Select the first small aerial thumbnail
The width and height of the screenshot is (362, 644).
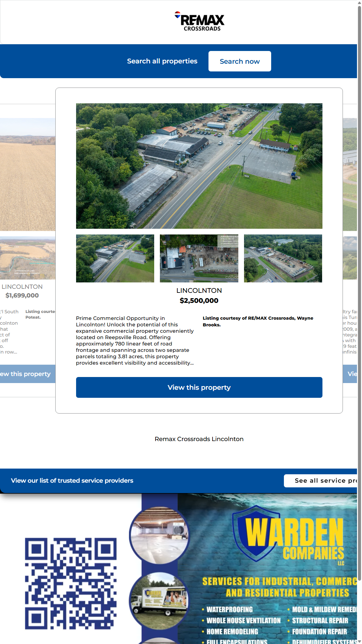click(115, 258)
